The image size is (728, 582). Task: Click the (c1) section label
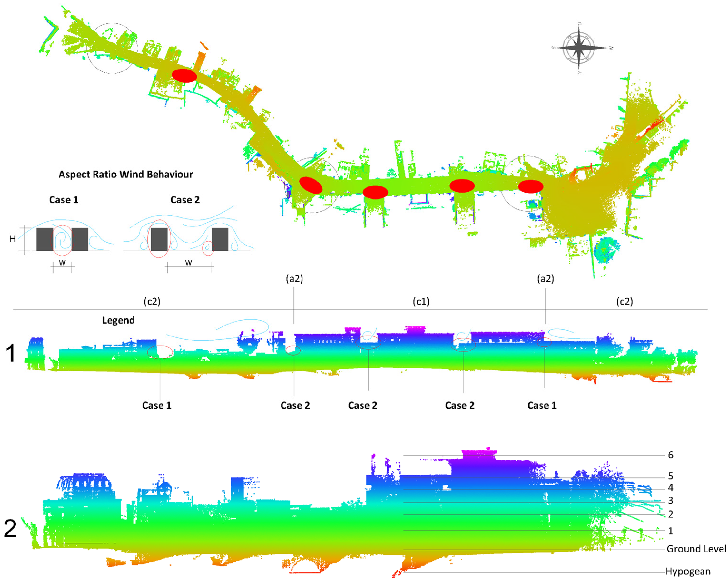pos(421,301)
